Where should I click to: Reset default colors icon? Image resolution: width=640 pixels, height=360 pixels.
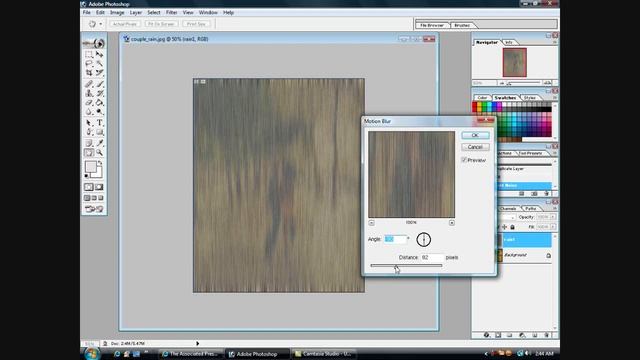(87, 176)
